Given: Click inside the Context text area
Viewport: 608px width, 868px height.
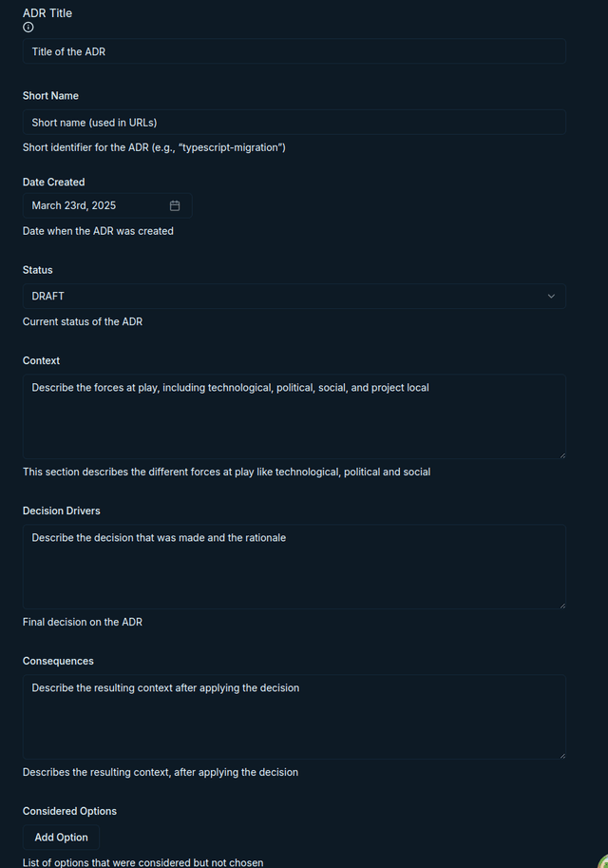Looking at the screenshot, I should [x=294, y=416].
